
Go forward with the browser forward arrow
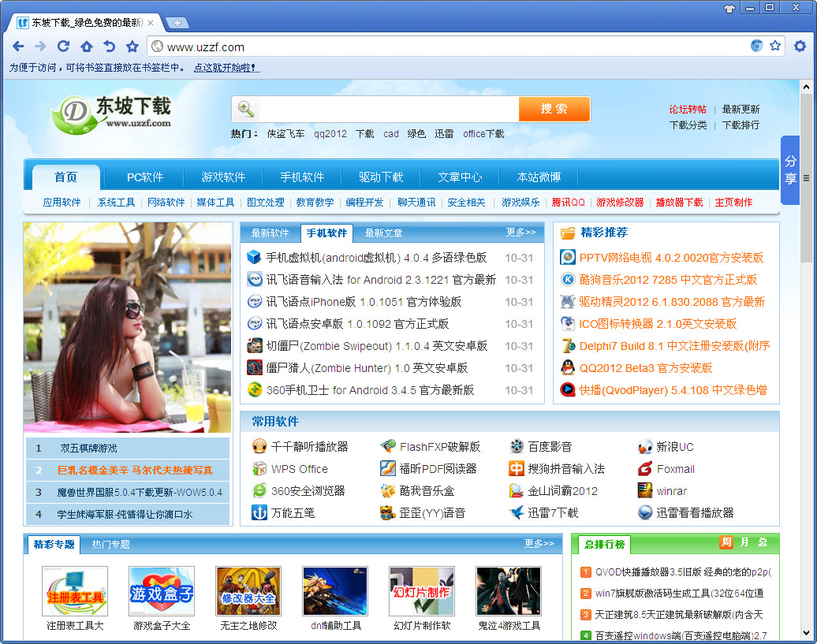tap(40, 47)
